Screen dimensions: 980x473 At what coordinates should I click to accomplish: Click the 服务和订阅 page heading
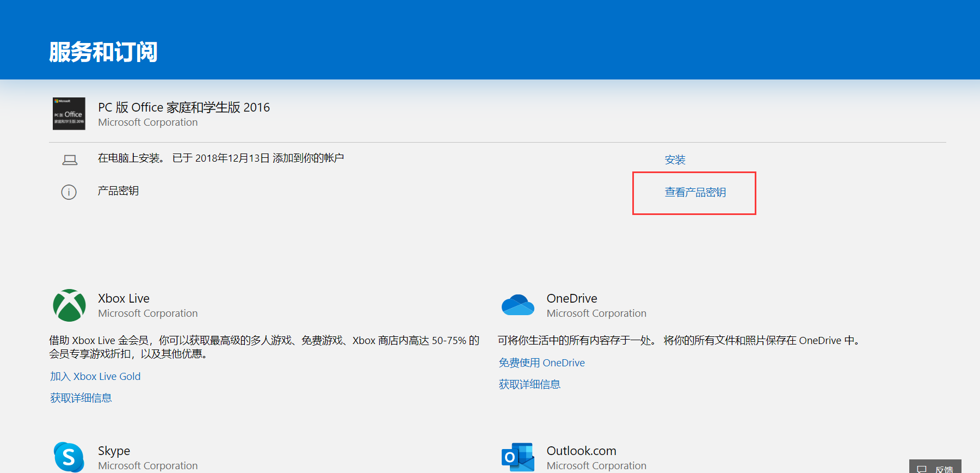click(103, 52)
